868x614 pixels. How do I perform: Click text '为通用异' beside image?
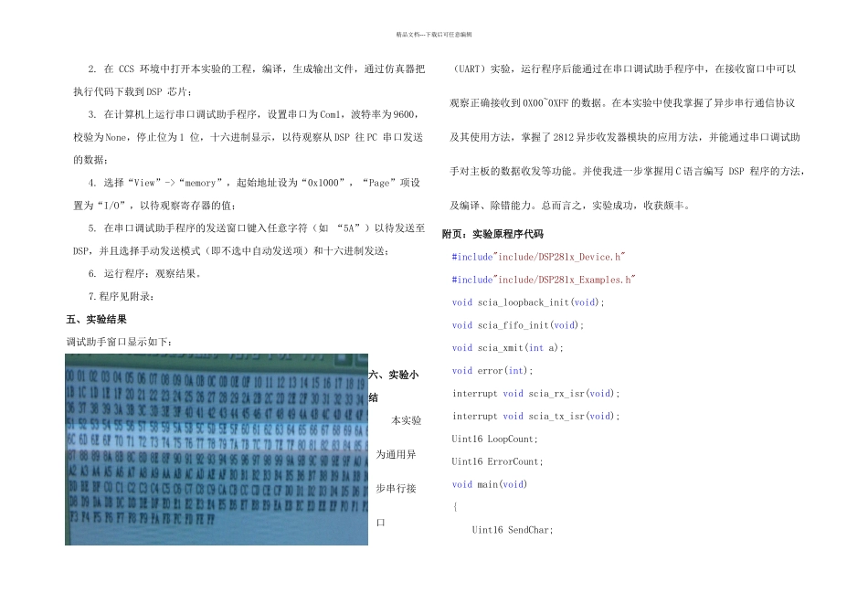click(396, 454)
